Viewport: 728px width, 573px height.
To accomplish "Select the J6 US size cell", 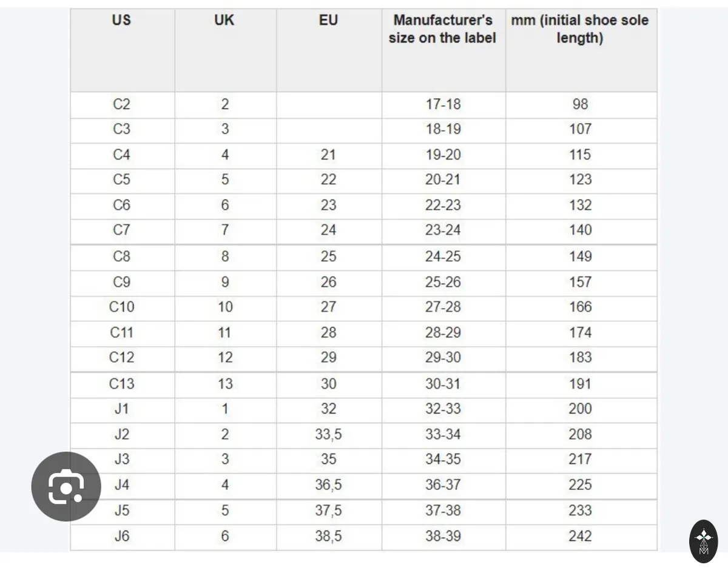I will 123,537.
